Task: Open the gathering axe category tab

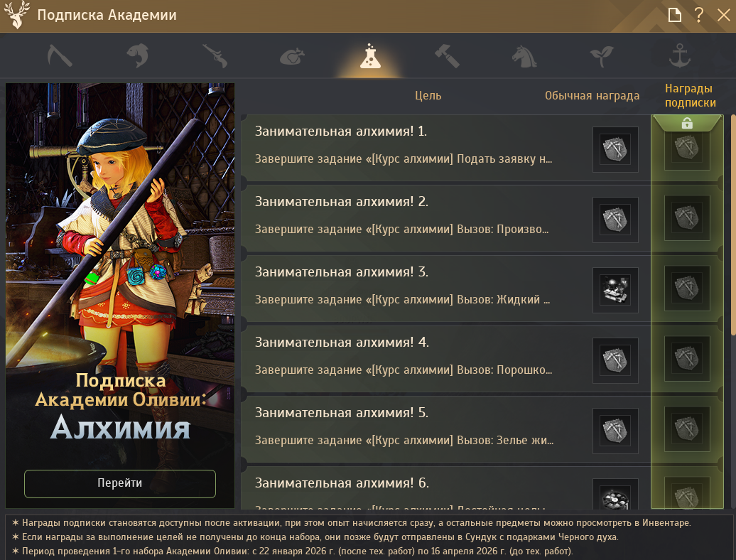Action: click(60, 55)
